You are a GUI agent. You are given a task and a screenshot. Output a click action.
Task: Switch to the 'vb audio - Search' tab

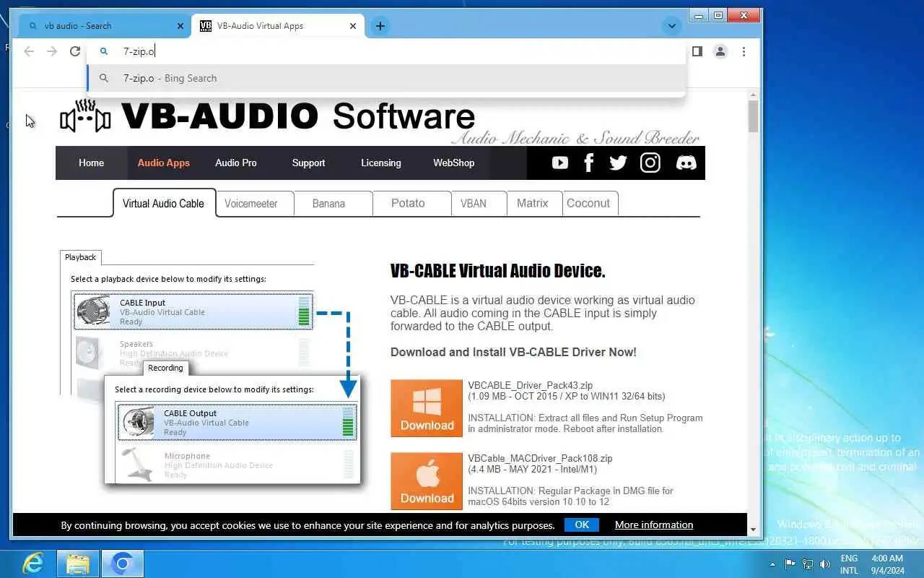(104, 26)
